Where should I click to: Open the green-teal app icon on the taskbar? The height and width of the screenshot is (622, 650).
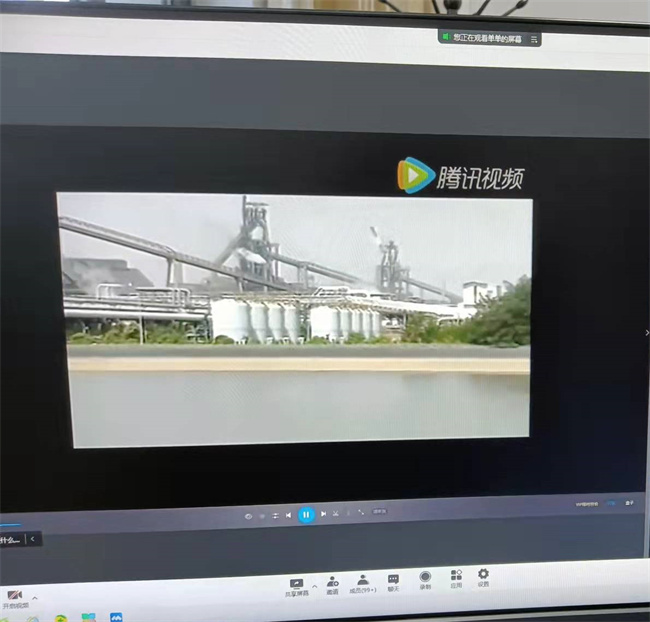point(88,618)
